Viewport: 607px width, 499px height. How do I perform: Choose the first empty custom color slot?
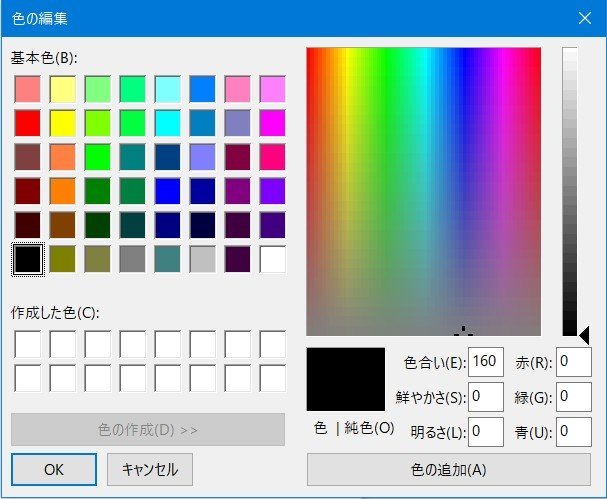[x=27, y=344]
